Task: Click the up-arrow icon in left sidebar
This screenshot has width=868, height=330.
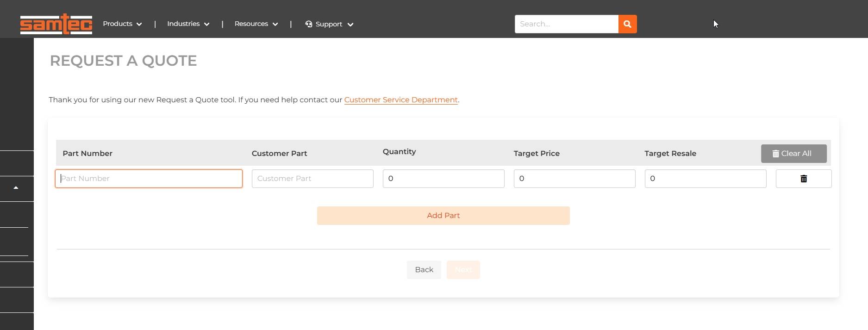Action: coord(16,188)
